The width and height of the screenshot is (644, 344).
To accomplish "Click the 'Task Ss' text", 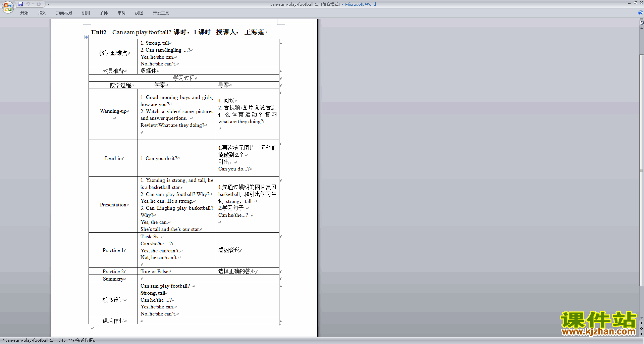I will [149, 237].
